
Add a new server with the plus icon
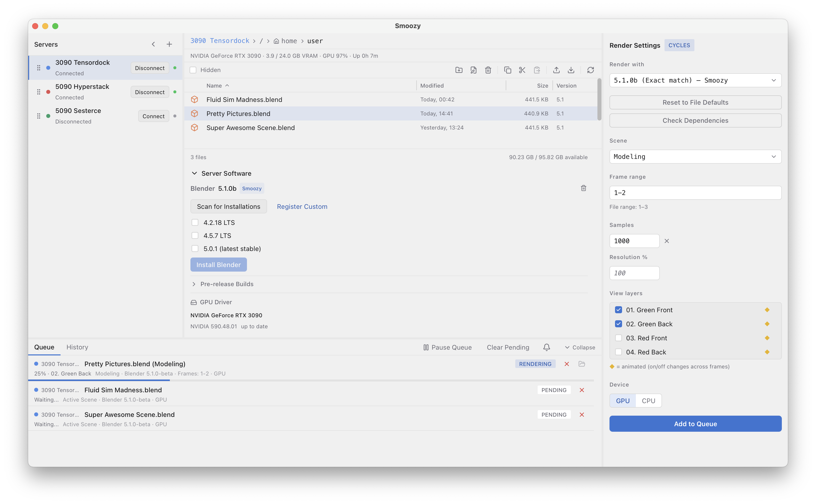pyautogui.click(x=170, y=44)
